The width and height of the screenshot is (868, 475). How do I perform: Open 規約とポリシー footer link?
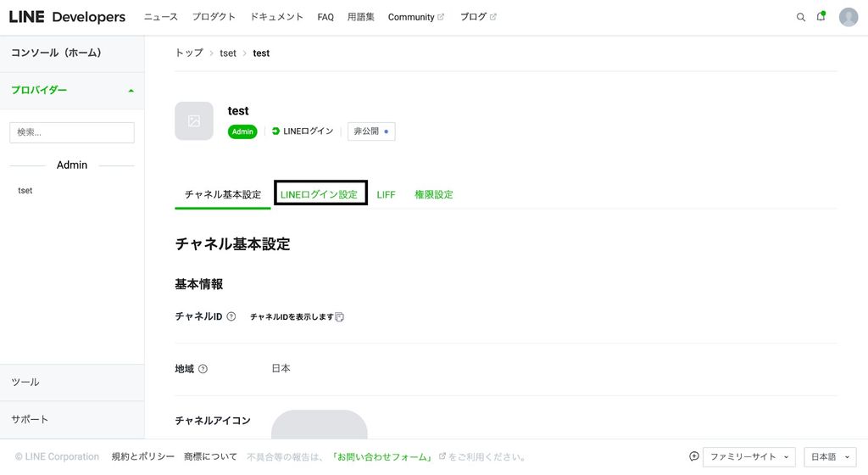coord(142,456)
